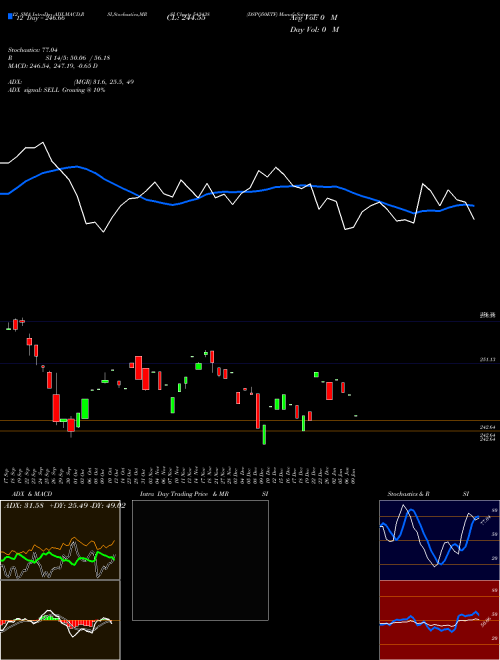Click the blue 12 Day SMA legend square
The height and width of the screenshot is (660, 500).
coord(10,16)
